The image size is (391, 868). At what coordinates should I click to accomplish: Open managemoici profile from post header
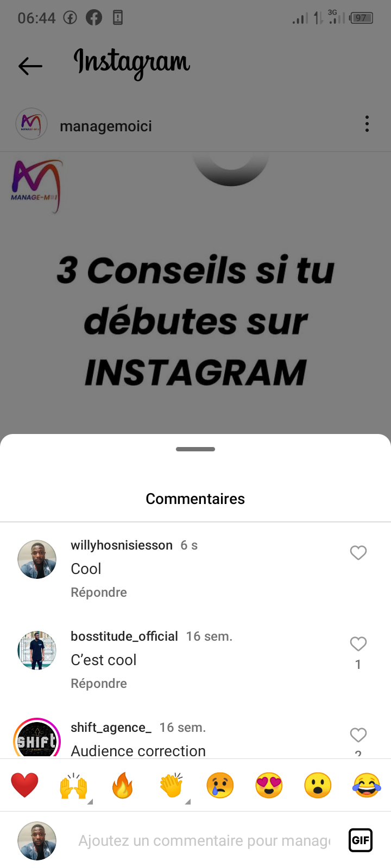[106, 126]
